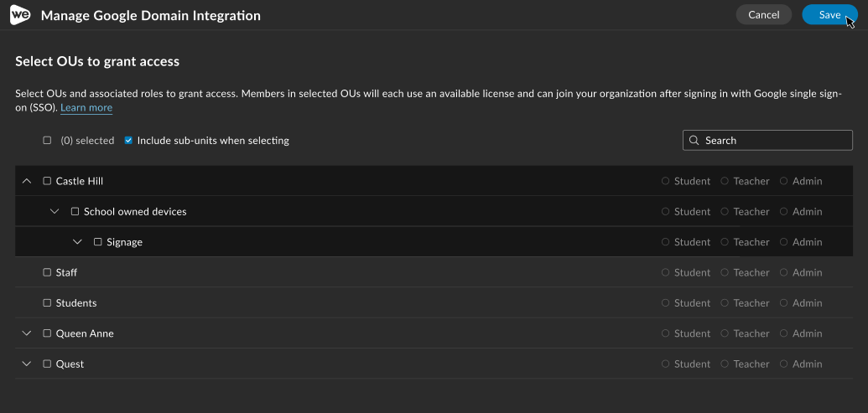Select Student role for Queen Anne
This screenshot has width=868, height=413.
665,333
